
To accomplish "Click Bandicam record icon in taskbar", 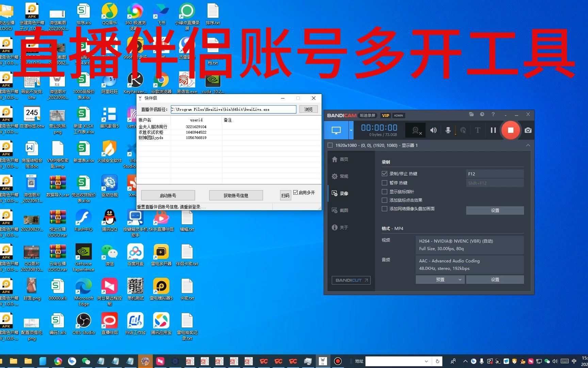I will (338, 361).
